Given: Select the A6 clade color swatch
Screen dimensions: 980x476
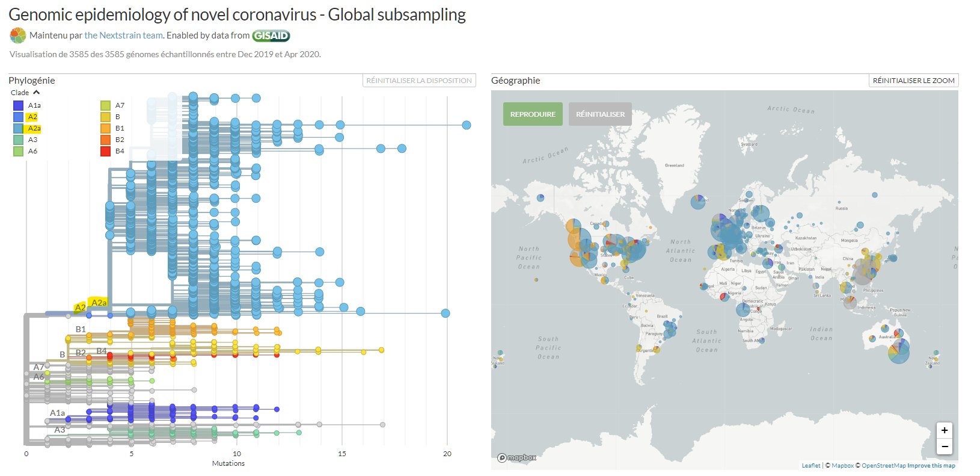Looking at the screenshot, I should [x=19, y=151].
